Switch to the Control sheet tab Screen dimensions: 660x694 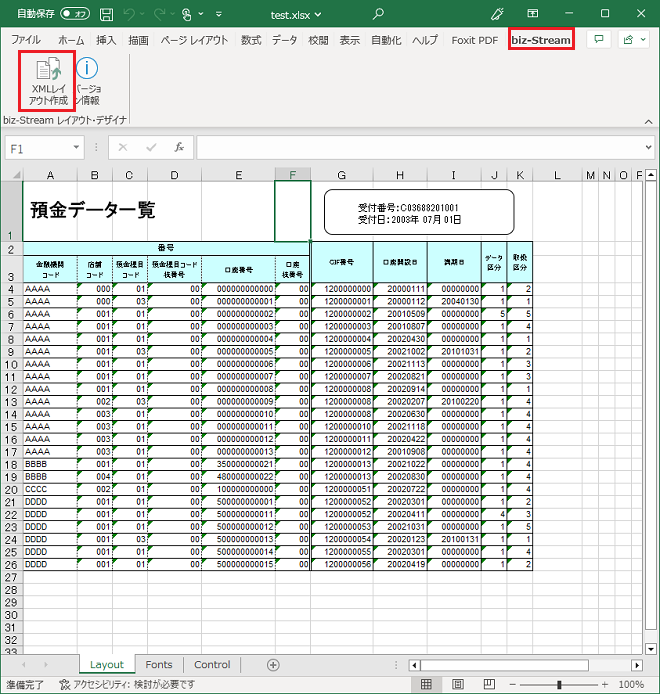(212, 665)
